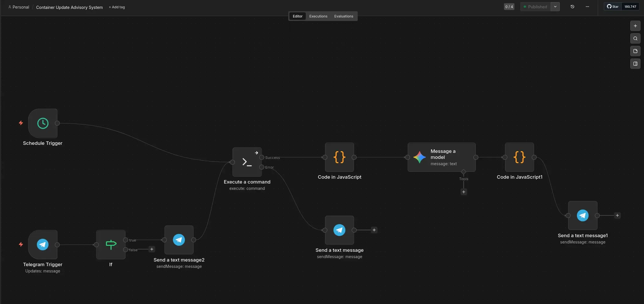The height and width of the screenshot is (304, 644).
Task: Select the Execute a command node
Action: point(247,162)
